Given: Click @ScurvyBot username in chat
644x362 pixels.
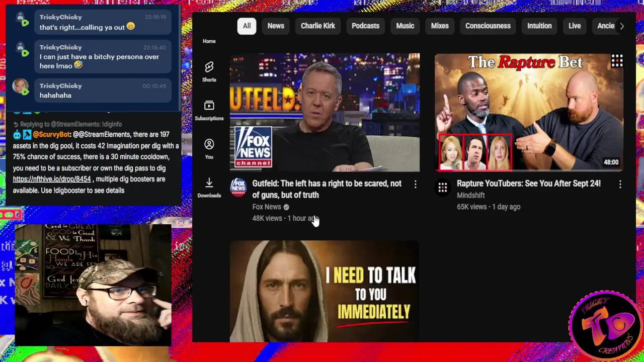Looking at the screenshot, I should pos(51,135).
